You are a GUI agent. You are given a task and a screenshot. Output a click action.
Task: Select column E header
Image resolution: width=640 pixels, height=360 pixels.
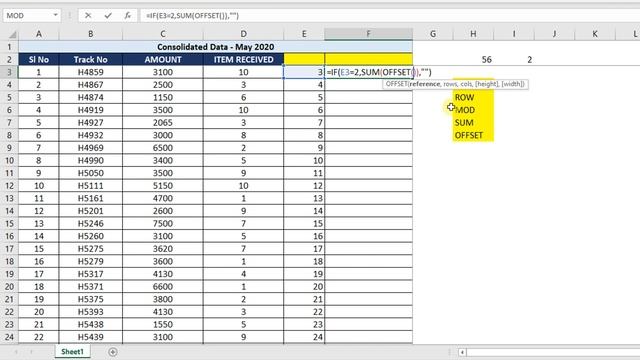click(304, 34)
